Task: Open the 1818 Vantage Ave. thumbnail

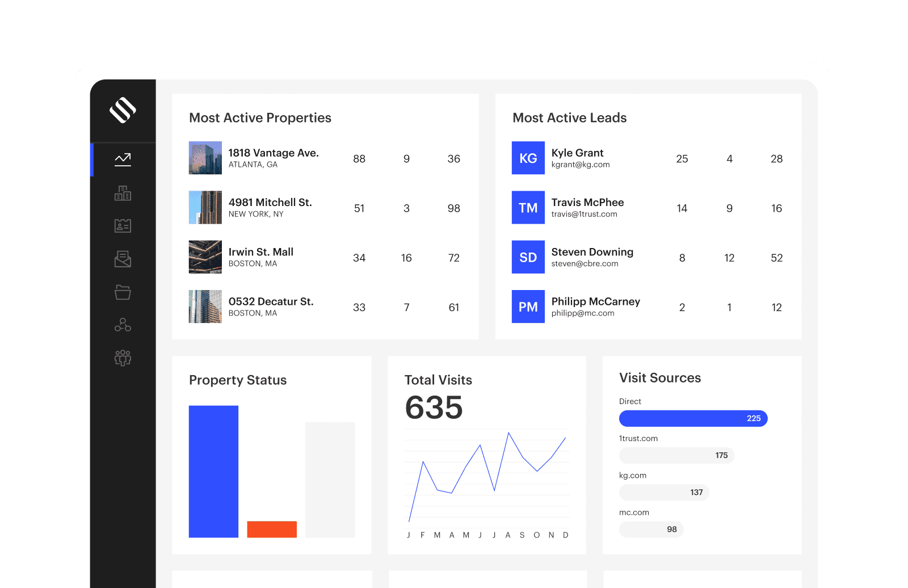Action: point(205,158)
